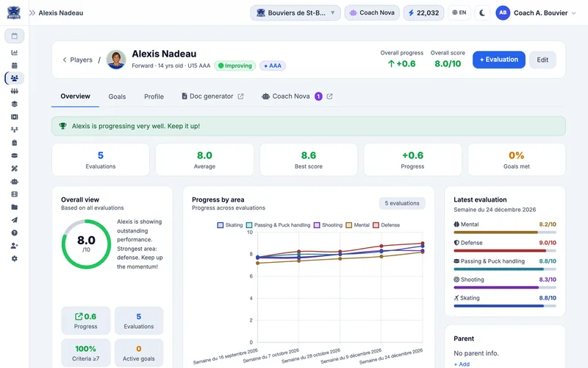Click the Improving status badge
The width and height of the screenshot is (588, 368).
pyautogui.click(x=235, y=66)
